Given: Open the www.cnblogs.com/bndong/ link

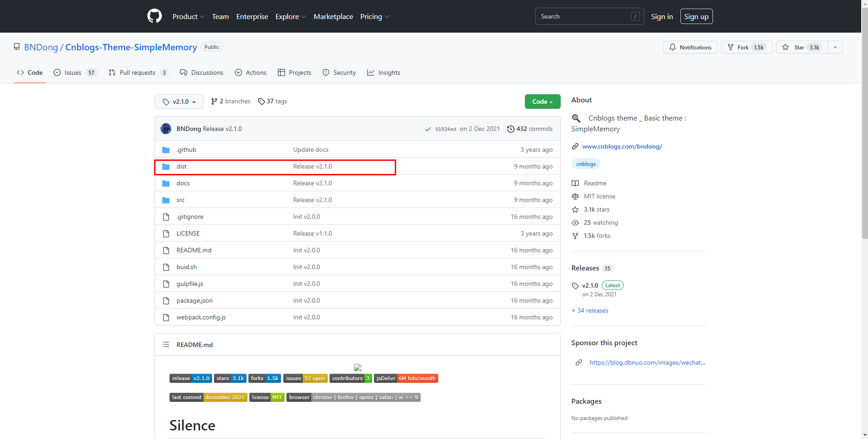Looking at the screenshot, I should [622, 146].
